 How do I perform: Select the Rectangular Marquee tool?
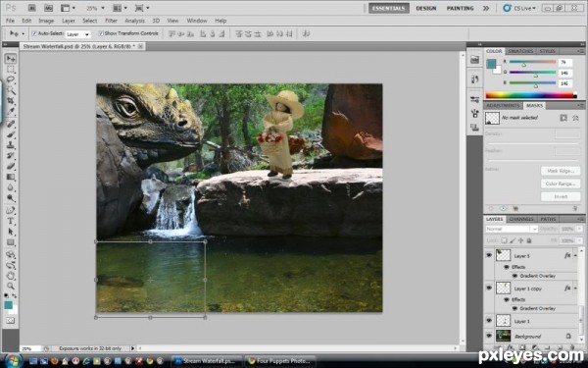coord(11,69)
